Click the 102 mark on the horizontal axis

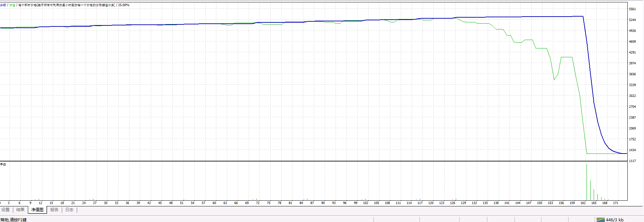[365, 203]
